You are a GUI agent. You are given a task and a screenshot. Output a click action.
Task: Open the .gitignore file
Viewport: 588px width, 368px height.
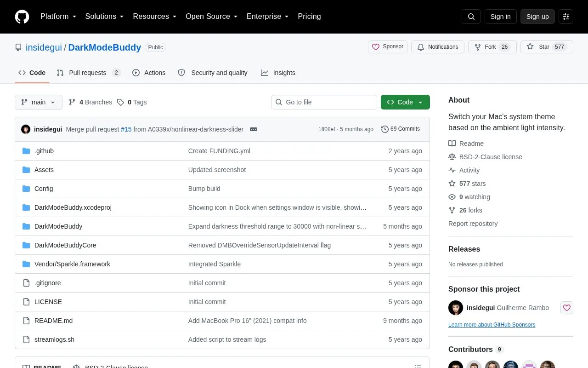pyautogui.click(x=48, y=283)
